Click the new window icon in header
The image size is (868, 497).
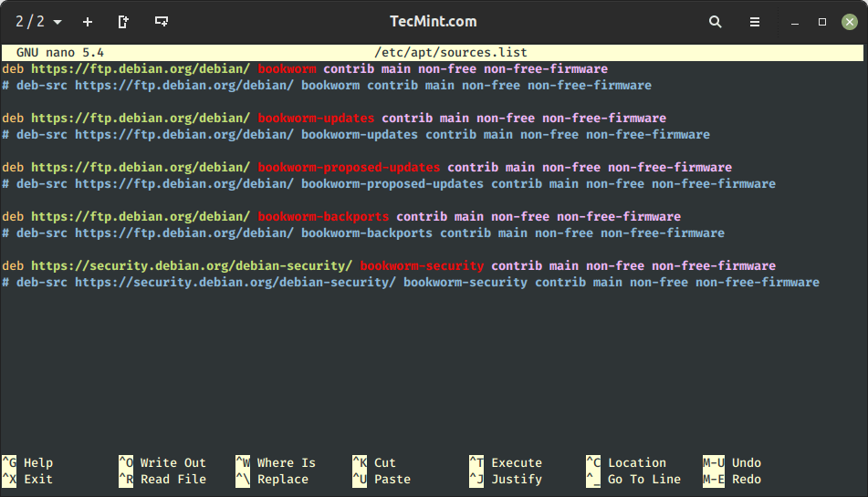123,22
